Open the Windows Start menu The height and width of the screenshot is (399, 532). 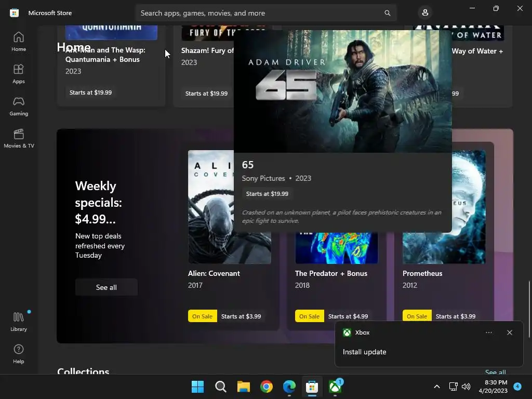[197, 387]
